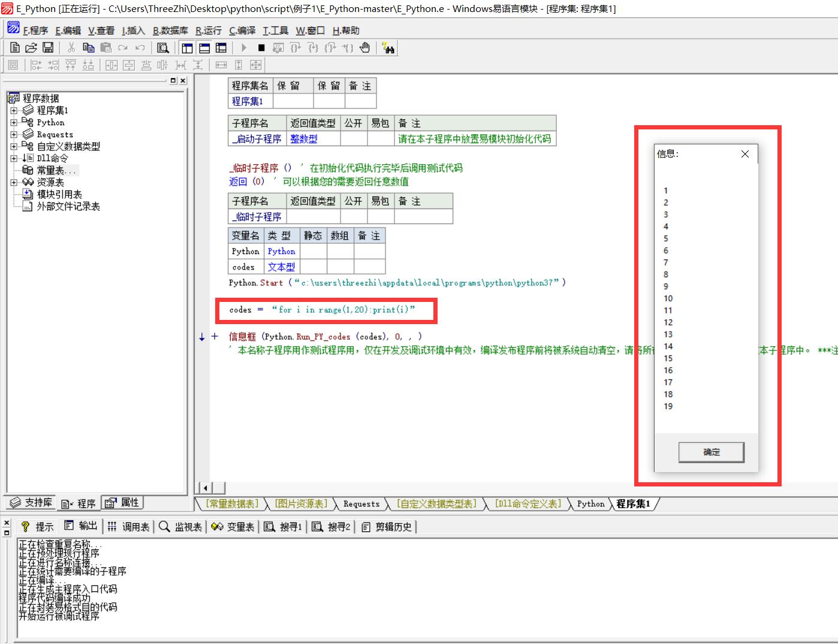
Task: Click the center-horizontally icon in the second toolbar
Action: click(111, 65)
